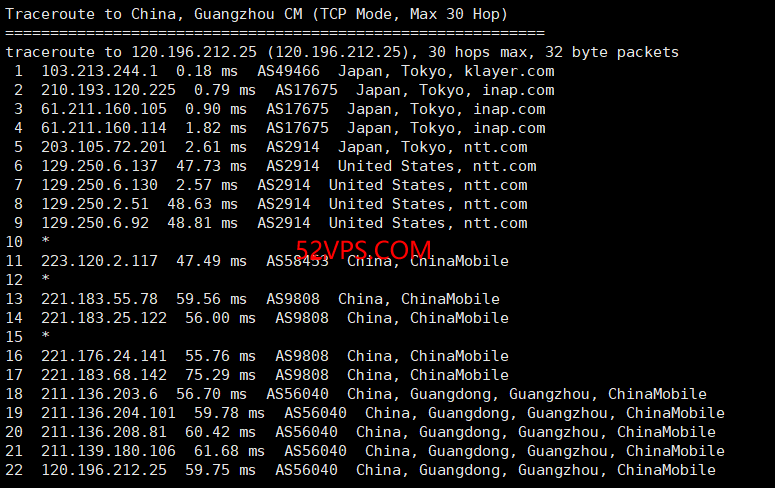Click the 75.29 ms latency value
The height and width of the screenshot is (488, 775).
[x=220, y=375]
